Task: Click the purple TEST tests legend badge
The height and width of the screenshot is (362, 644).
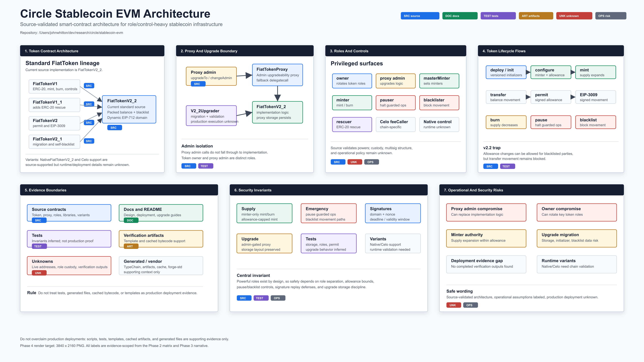Action: pos(498,16)
